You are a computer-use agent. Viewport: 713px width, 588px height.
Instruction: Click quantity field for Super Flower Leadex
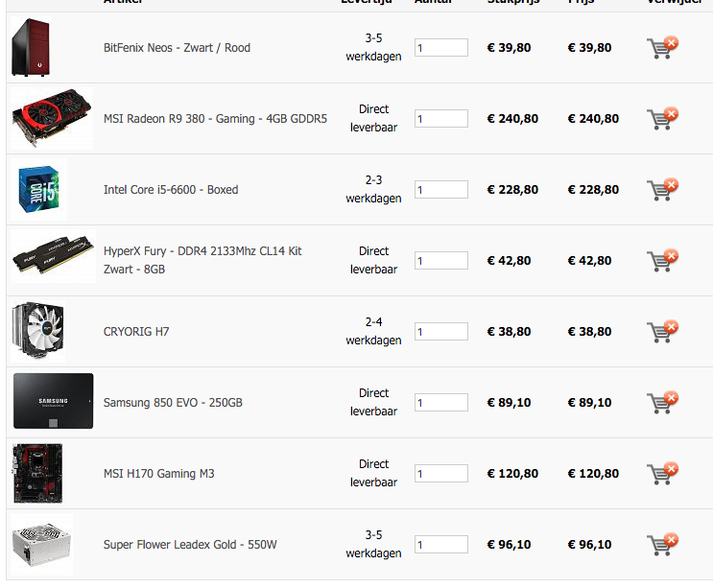(x=441, y=545)
